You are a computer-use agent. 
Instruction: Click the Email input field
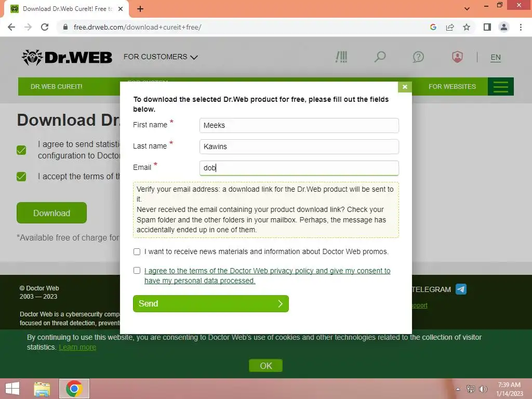pos(299,168)
